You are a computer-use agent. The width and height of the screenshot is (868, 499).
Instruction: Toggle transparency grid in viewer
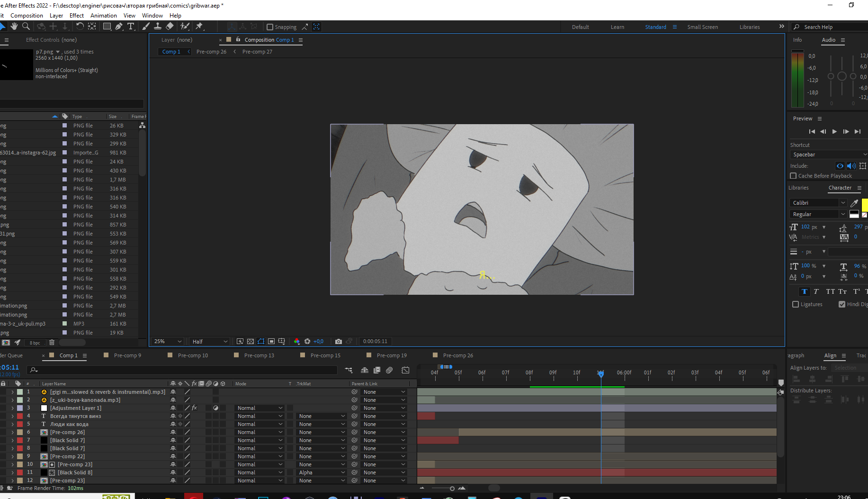point(251,341)
